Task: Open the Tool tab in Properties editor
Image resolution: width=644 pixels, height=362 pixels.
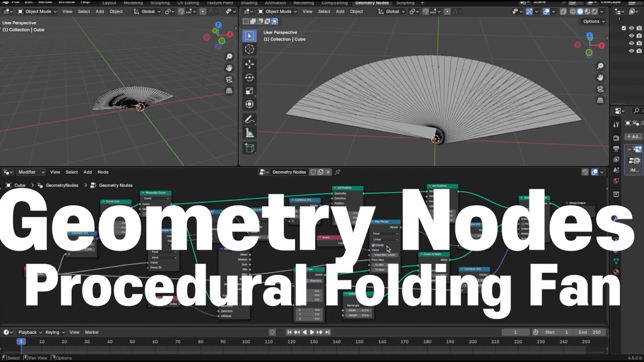Action: (616, 124)
